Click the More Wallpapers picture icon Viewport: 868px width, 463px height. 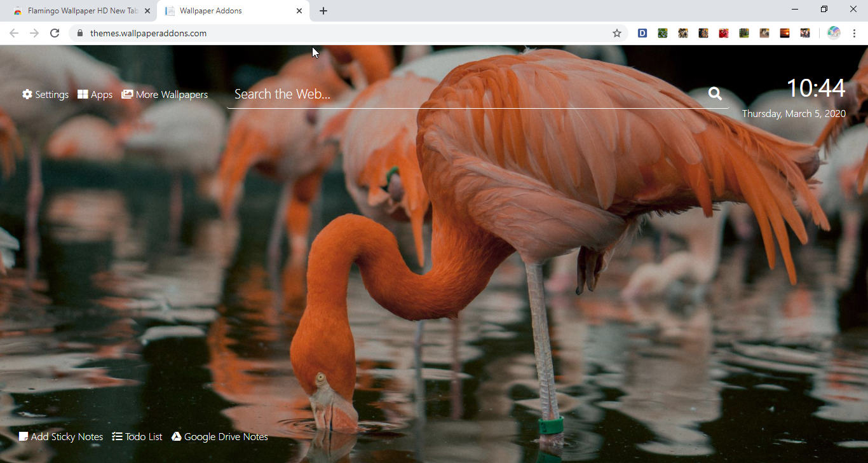(x=127, y=94)
